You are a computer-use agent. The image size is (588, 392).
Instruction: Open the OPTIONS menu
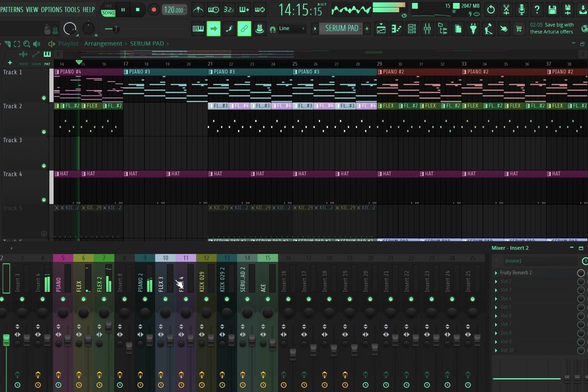51,9
